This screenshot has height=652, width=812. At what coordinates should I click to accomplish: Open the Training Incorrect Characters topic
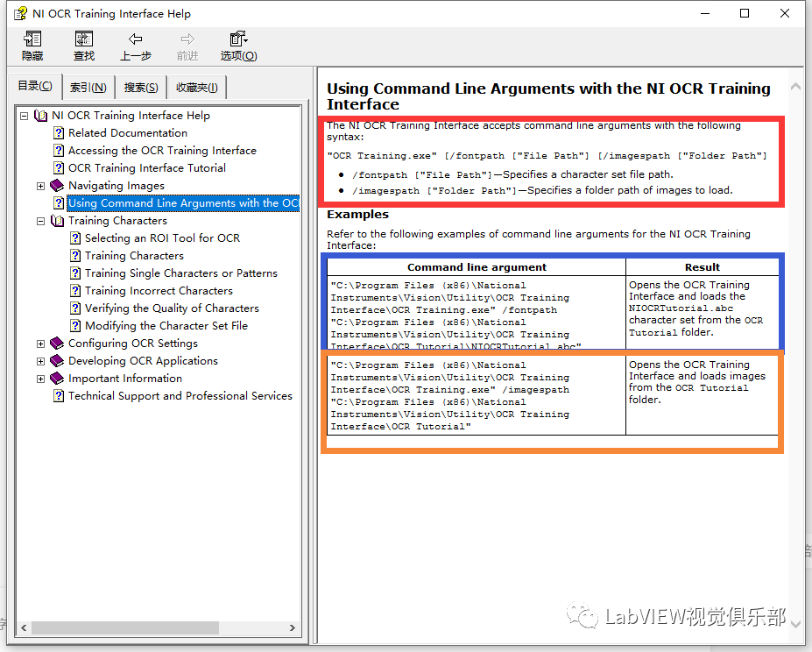click(159, 291)
